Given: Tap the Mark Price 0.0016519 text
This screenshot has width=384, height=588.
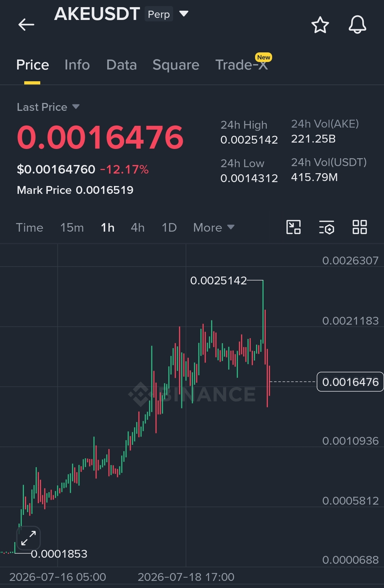Looking at the screenshot, I should pos(75,190).
